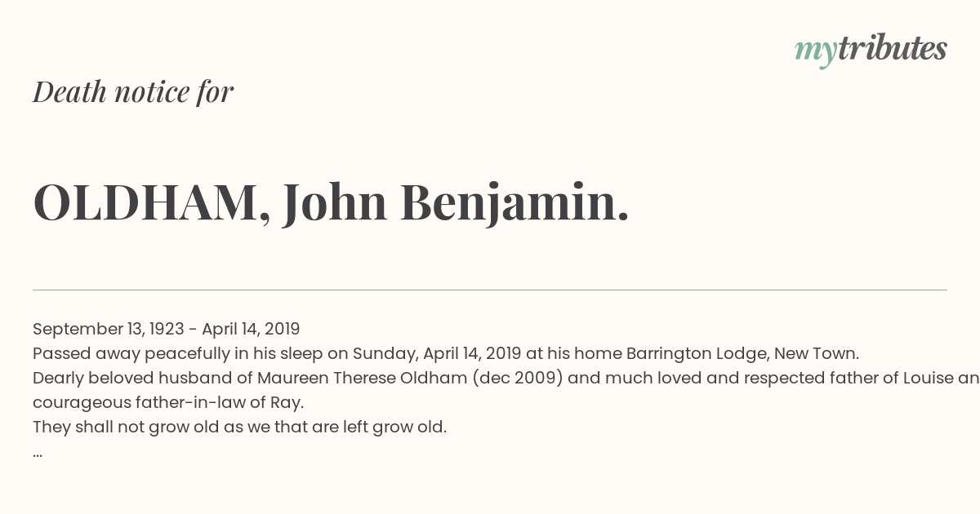This screenshot has width=980, height=514.
Task: Click the death date at the end of the date line
Action: click(x=251, y=329)
